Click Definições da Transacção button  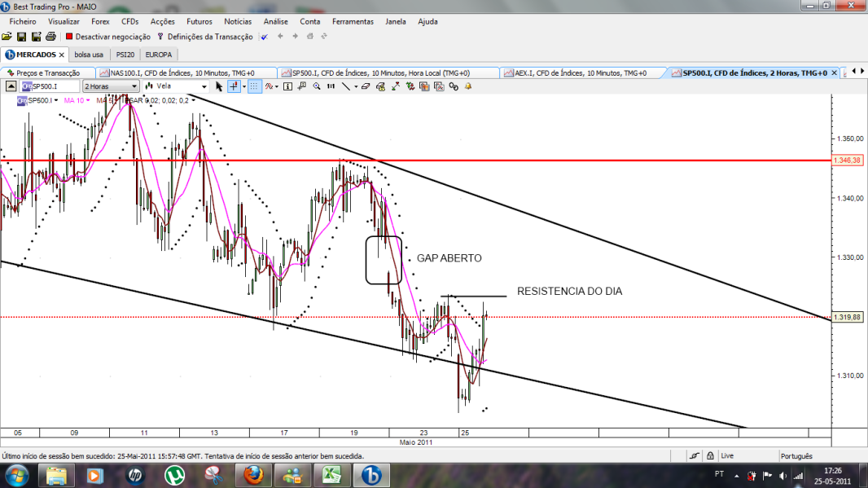click(x=205, y=37)
